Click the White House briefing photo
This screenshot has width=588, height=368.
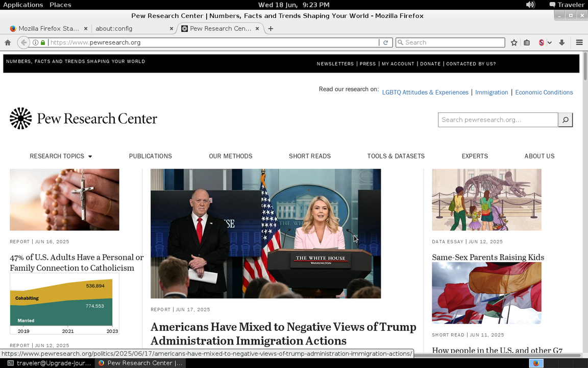(x=265, y=234)
